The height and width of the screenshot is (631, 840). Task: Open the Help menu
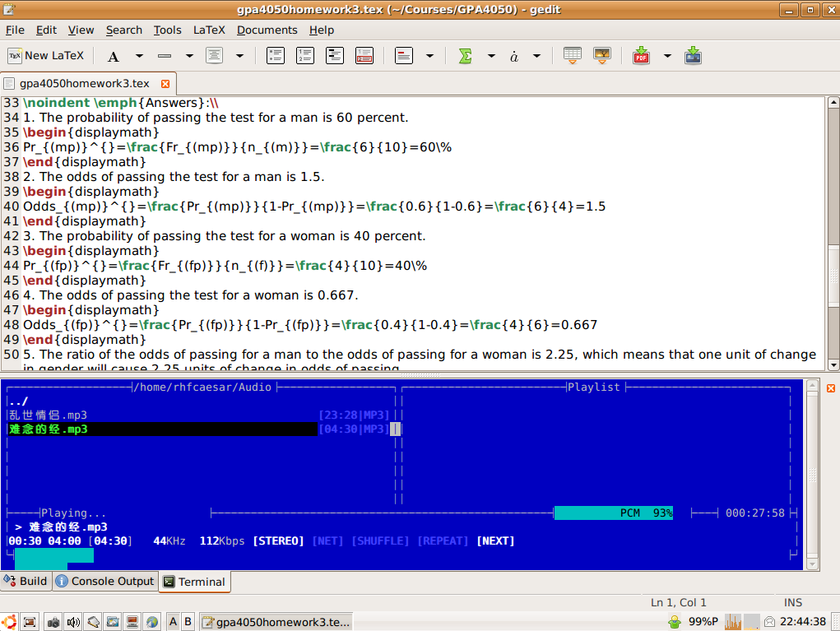coord(322,30)
